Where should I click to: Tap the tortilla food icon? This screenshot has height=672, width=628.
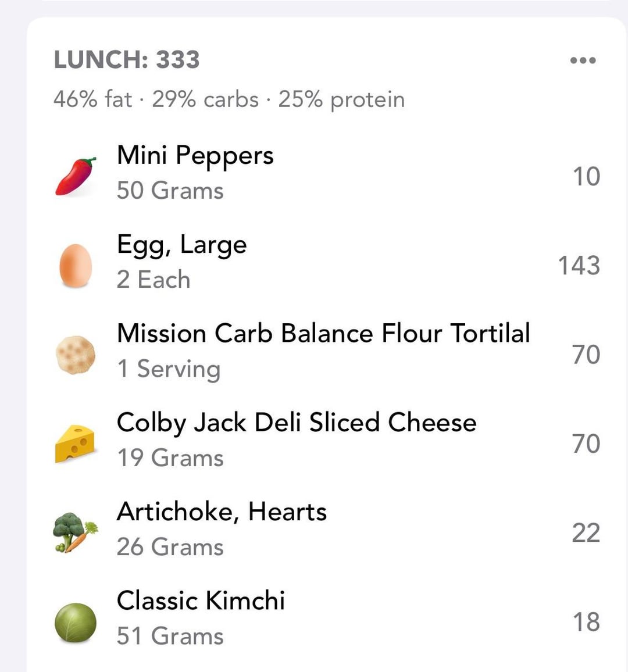pos(76,355)
